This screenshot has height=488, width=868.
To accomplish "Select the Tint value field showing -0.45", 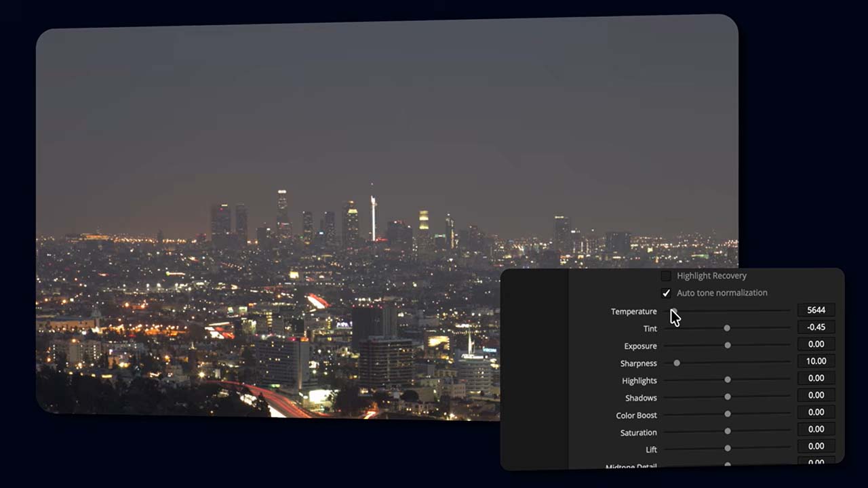I will tap(816, 327).
